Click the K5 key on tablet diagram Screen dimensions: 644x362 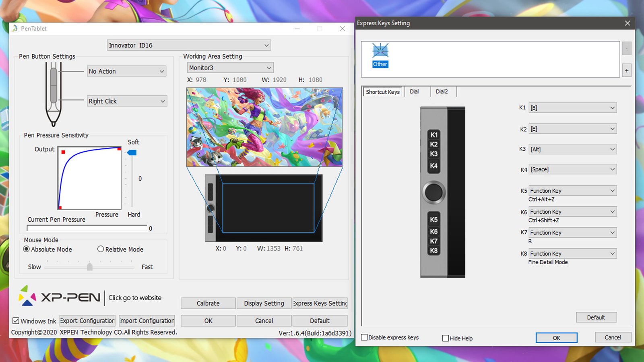[x=433, y=220]
